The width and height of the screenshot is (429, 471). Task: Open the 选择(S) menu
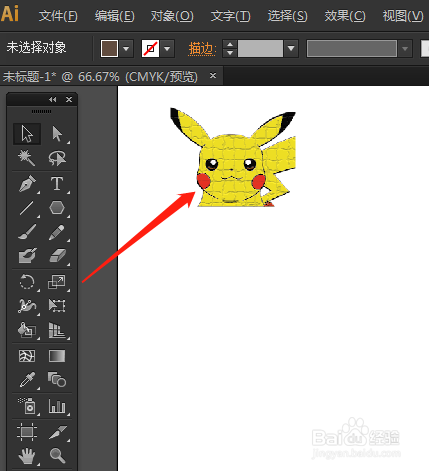tap(287, 16)
